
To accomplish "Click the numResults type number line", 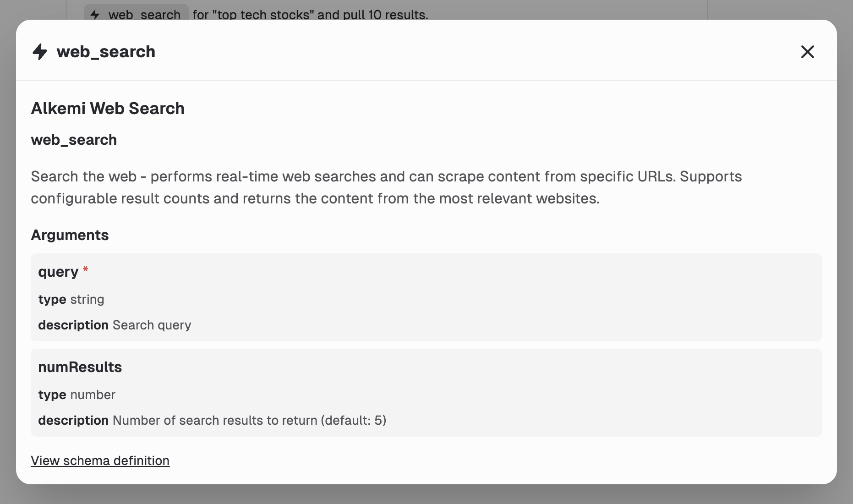I will (77, 395).
